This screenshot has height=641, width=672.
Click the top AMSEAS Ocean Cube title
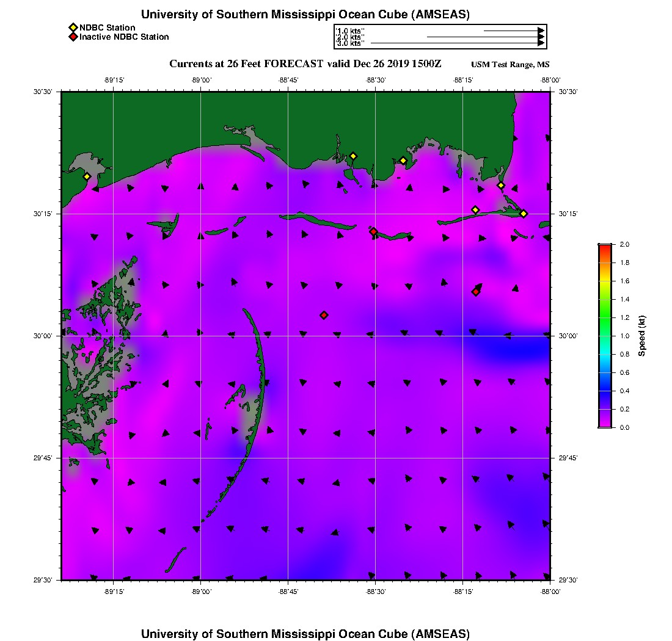tap(305, 15)
